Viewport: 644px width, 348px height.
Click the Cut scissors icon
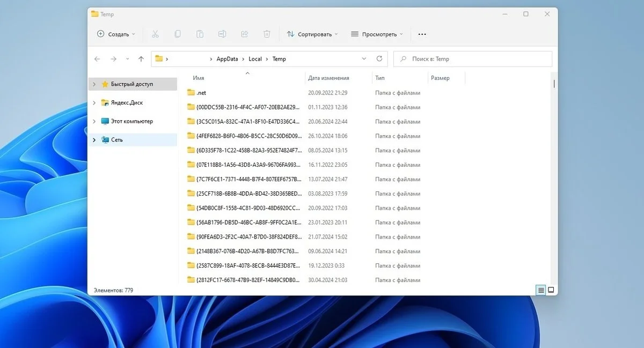point(155,34)
